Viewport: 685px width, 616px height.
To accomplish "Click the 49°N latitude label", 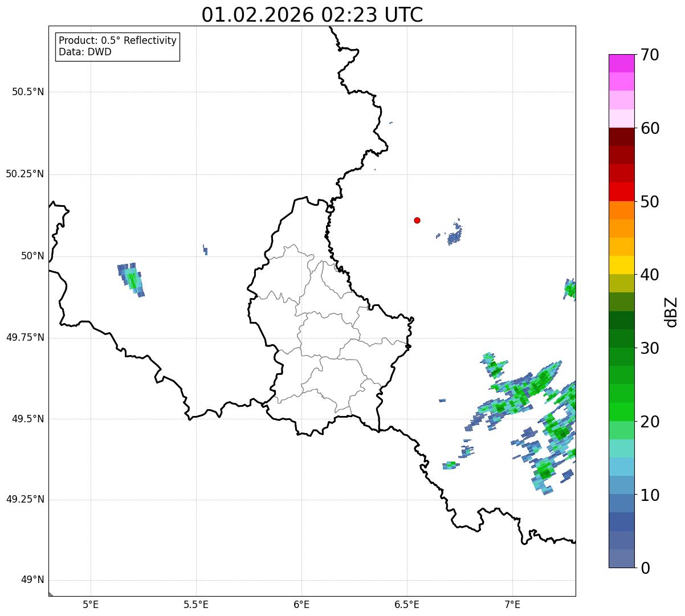I will (32, 580).
